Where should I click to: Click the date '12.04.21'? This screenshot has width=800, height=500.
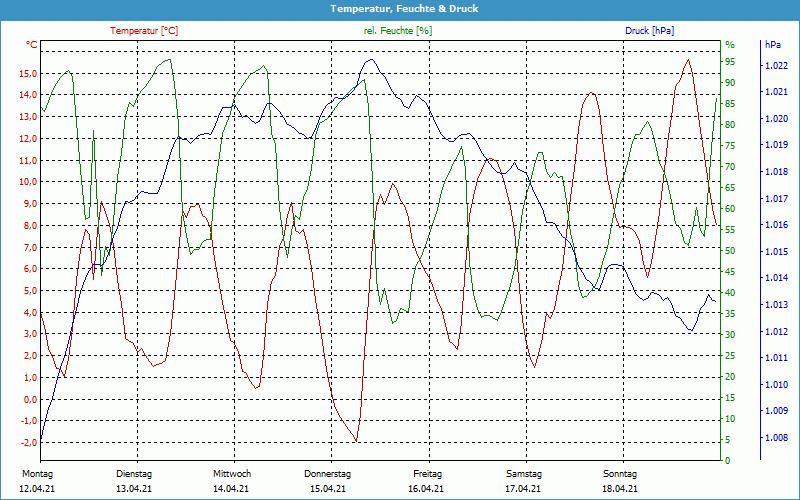(37, 489)
